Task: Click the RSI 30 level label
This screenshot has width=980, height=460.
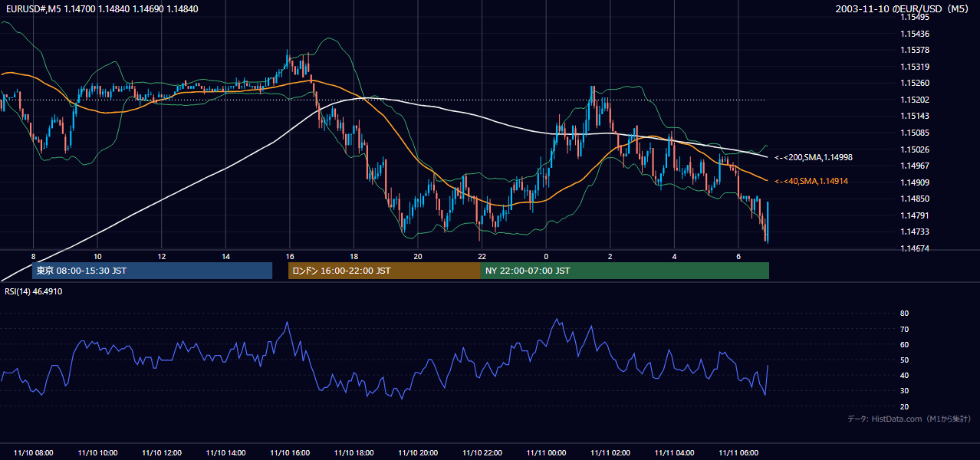Action: click(x=905, y=391)
